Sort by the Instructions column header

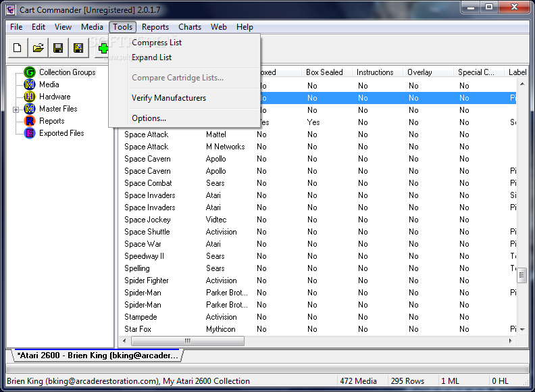378,72
